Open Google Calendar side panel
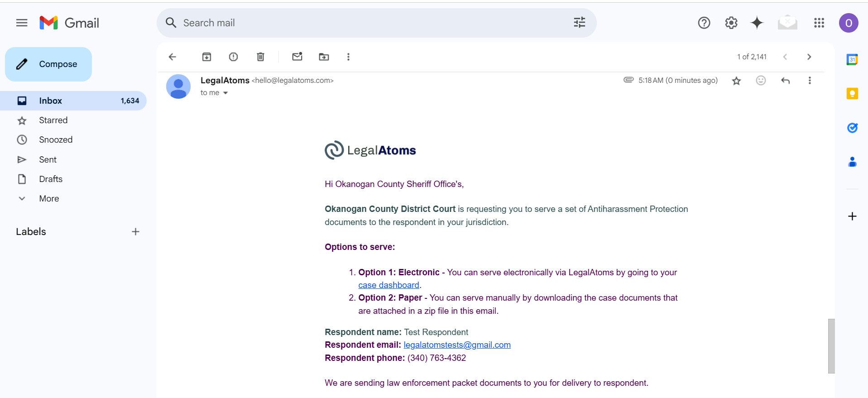Viewport: 868px width, 398px height. (852, 59)
